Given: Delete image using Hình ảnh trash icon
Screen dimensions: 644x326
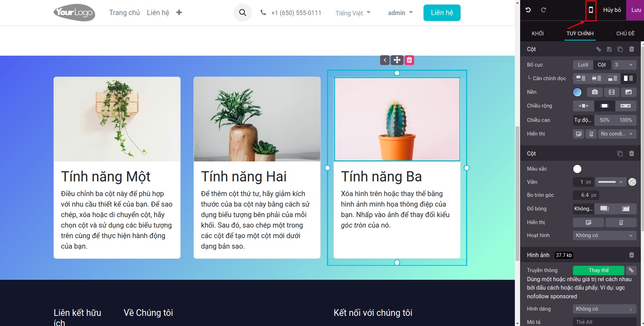Looking at the screenshot, I should [x=631, y=255].
